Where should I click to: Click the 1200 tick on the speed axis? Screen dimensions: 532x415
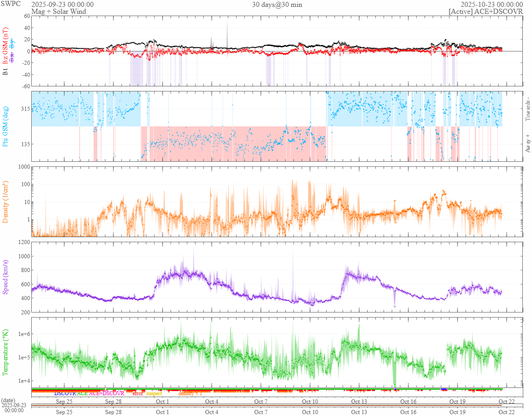coord(24,242)
